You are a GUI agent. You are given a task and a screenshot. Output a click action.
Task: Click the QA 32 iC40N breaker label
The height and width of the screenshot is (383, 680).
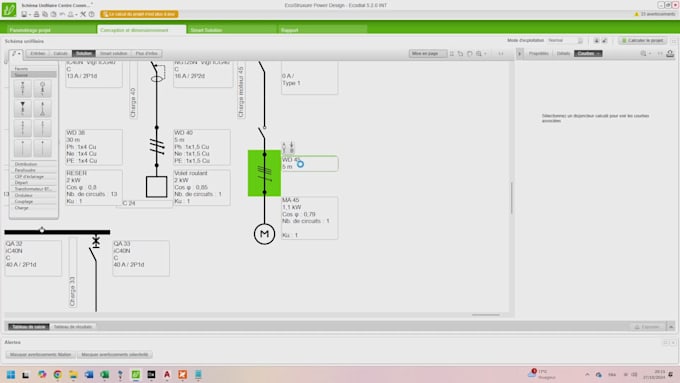coord(33,258)
